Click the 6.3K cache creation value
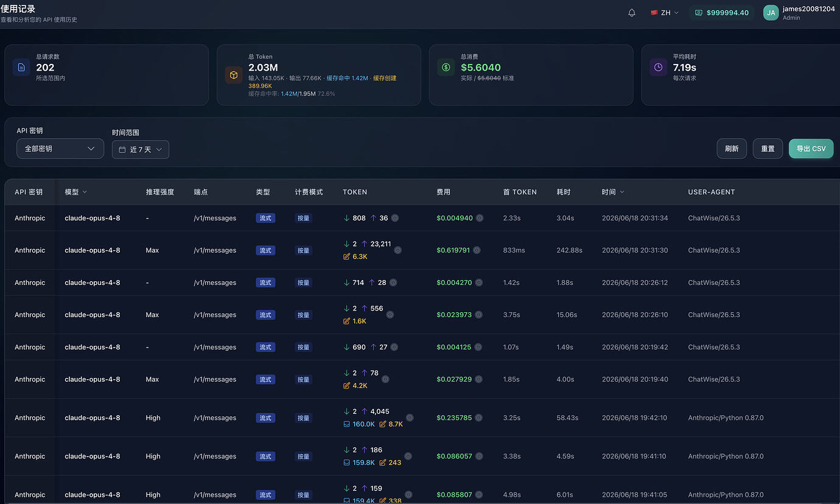 (360, 257)
